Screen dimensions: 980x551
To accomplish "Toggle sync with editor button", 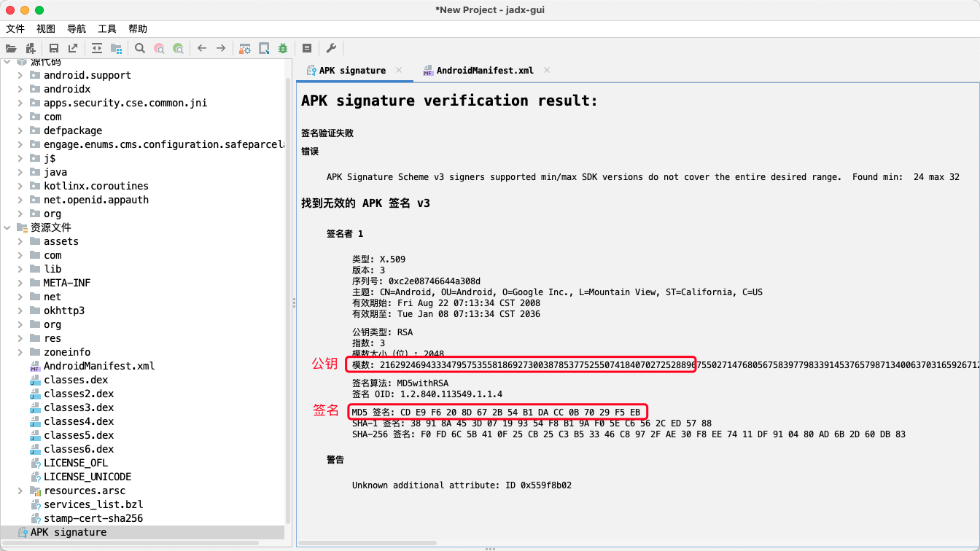I will click(x=97, y=48).
